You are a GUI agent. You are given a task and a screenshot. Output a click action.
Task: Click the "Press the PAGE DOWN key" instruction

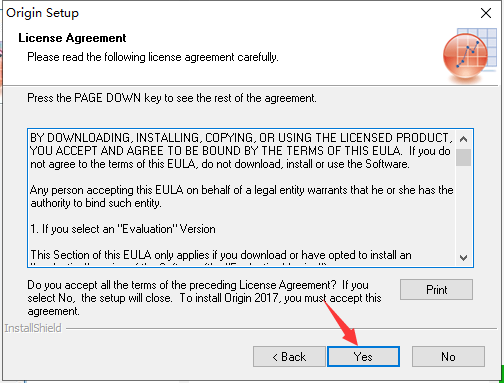pyautogui.click(x=172, y=98)
